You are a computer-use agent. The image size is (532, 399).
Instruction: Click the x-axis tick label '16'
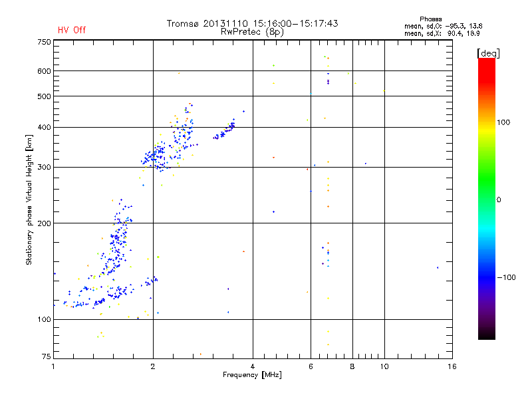[452, 366]
